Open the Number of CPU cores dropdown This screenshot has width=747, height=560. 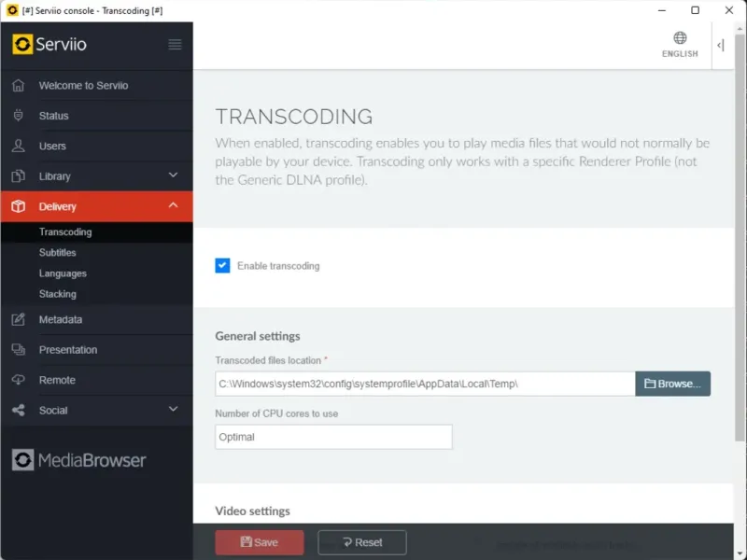[x=333, y=437]
